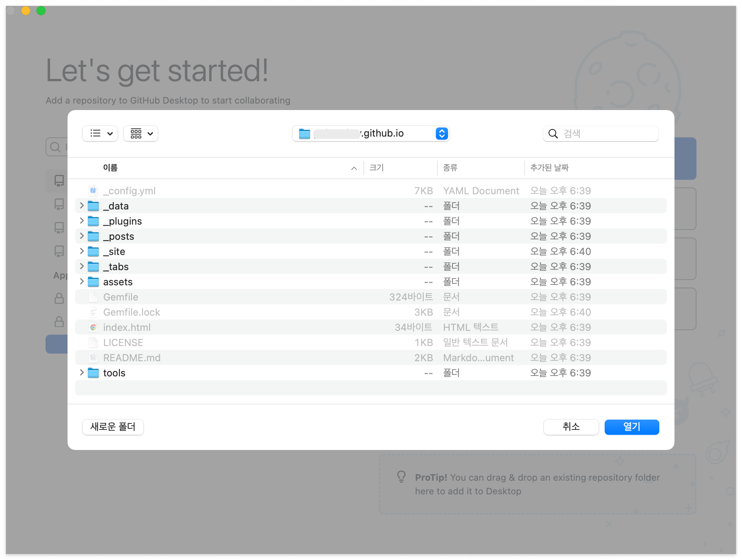Click the README.md document icon
Viewport: 742px width, 560px height.
coord(93,357)
